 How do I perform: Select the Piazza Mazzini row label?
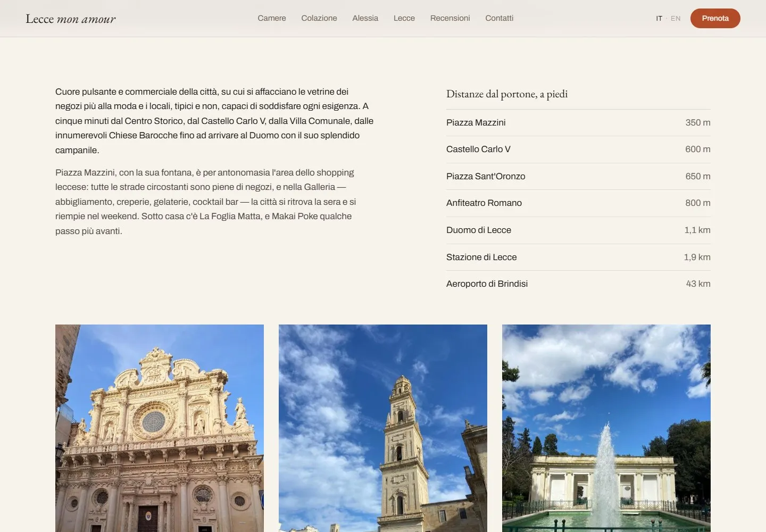point(476,122)
